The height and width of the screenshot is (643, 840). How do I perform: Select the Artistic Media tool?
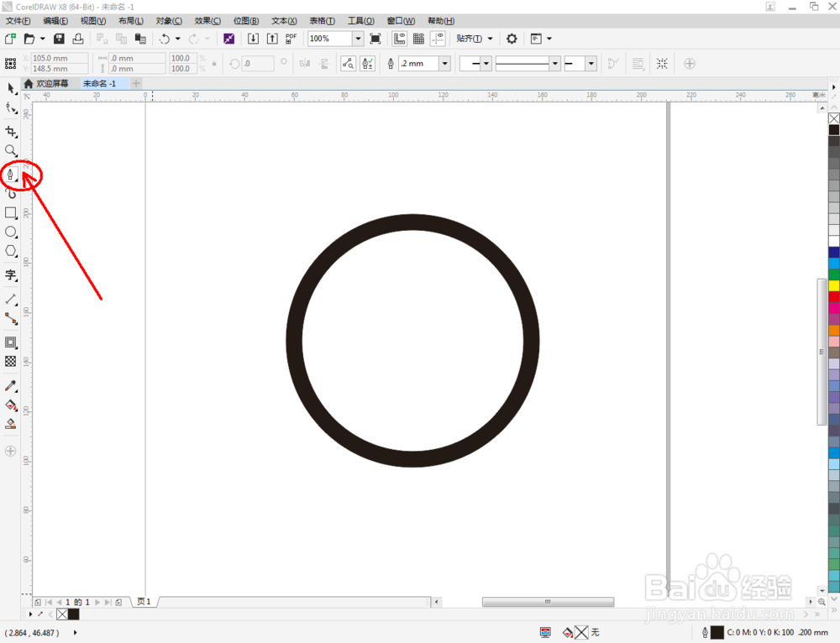(x=11, y=193)
